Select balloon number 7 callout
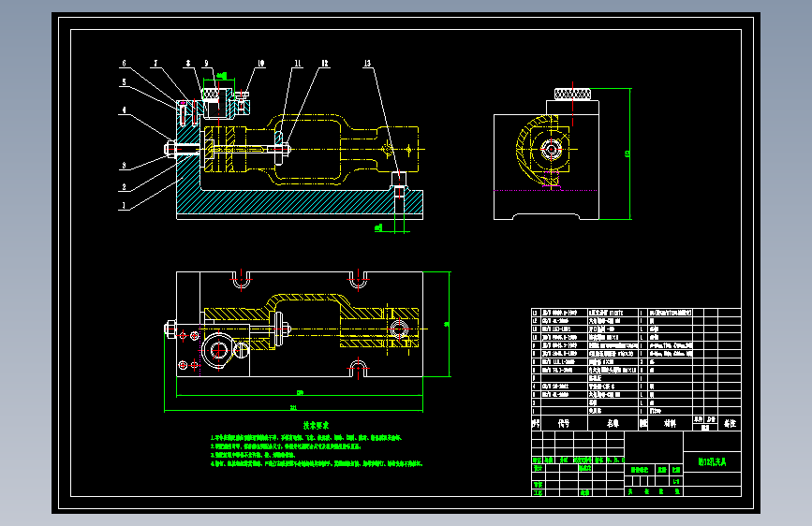The height and width of the screenshot is (526, 812). point(155,63)
